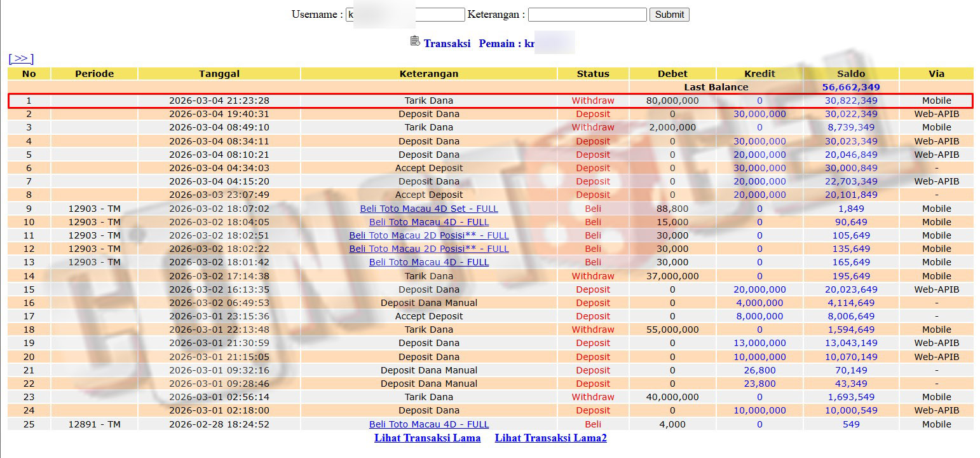This screenshot has width=980, height=458.
Task: Open Beli Toto Macau 4D link in row 13
Action: 428,262
